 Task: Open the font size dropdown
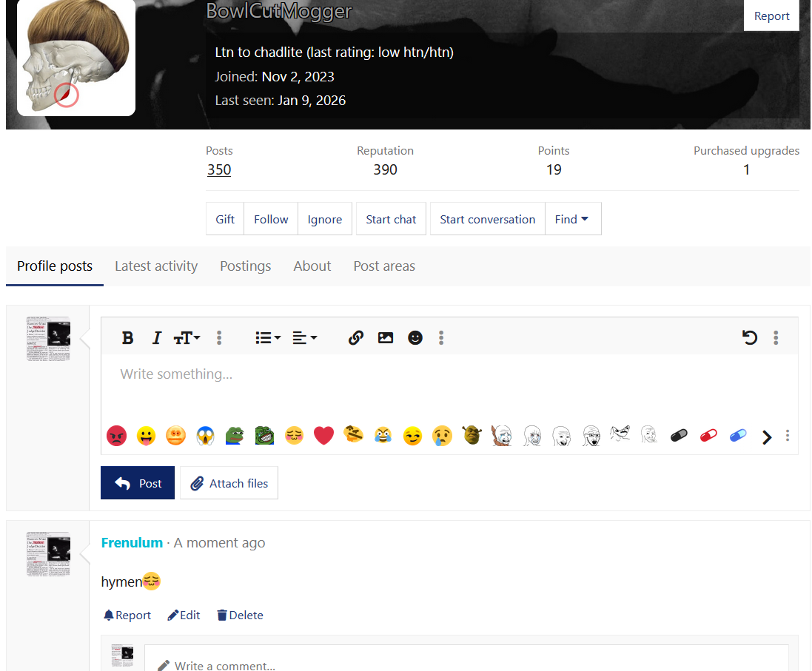[x=187, y=337]
